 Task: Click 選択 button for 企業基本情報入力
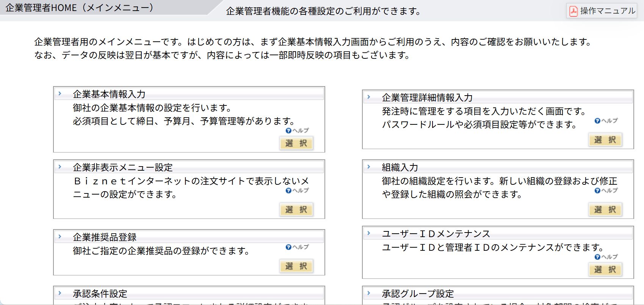click(x=296, y=143)
